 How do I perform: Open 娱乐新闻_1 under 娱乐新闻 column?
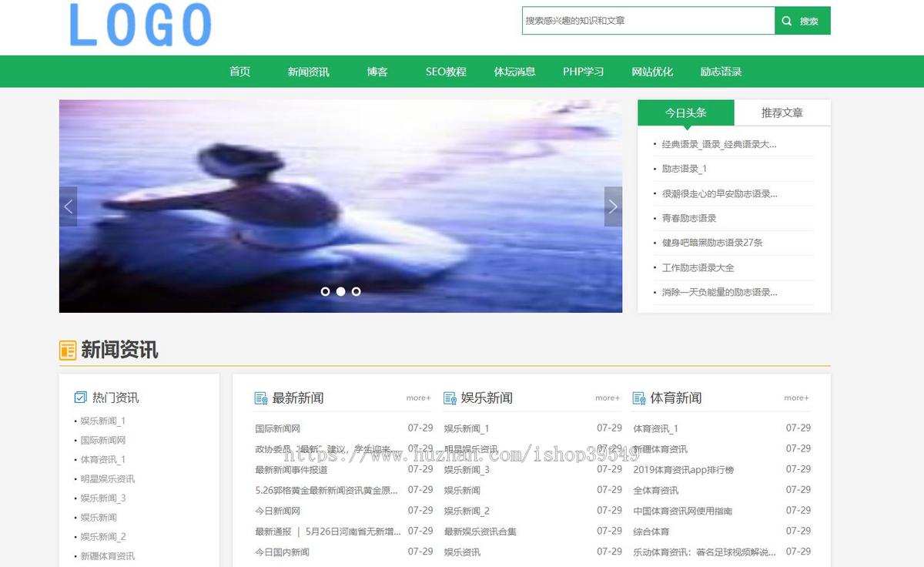click(x=467, y=428)
